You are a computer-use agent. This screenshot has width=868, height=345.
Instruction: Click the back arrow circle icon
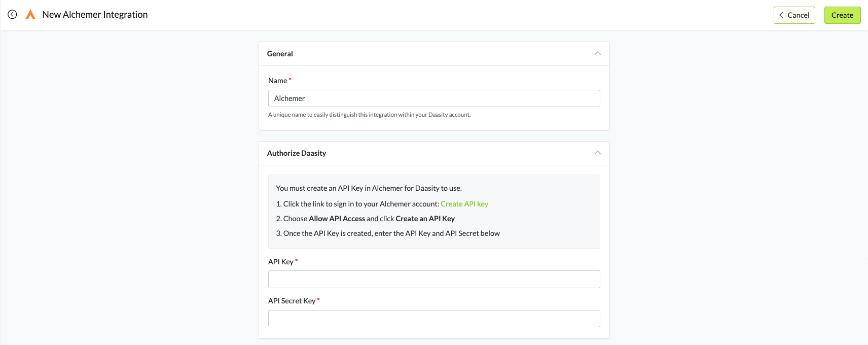click(x=12, y=15)
